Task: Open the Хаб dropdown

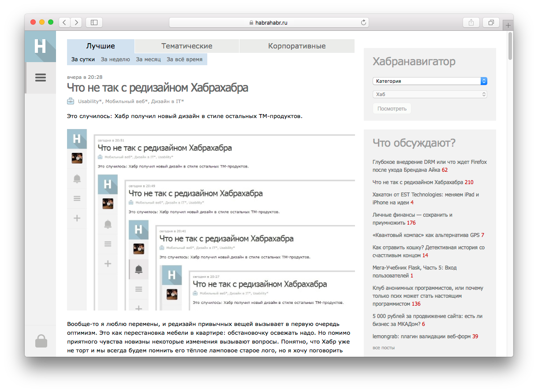Action: pos(430,94)
